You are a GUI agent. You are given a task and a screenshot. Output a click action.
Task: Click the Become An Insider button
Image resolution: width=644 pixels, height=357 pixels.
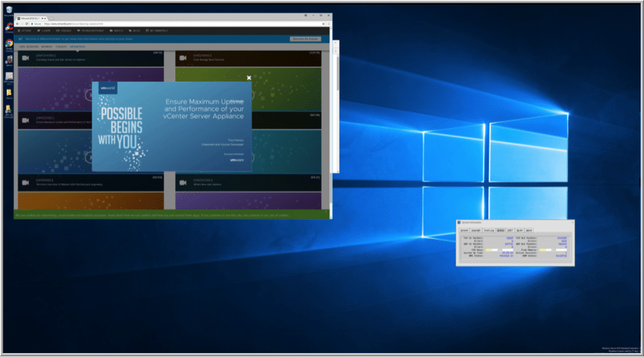(x=305, y=39)
